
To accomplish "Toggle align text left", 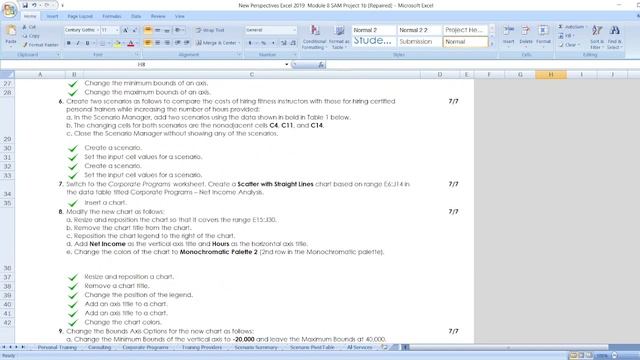I will pos(148,43).
